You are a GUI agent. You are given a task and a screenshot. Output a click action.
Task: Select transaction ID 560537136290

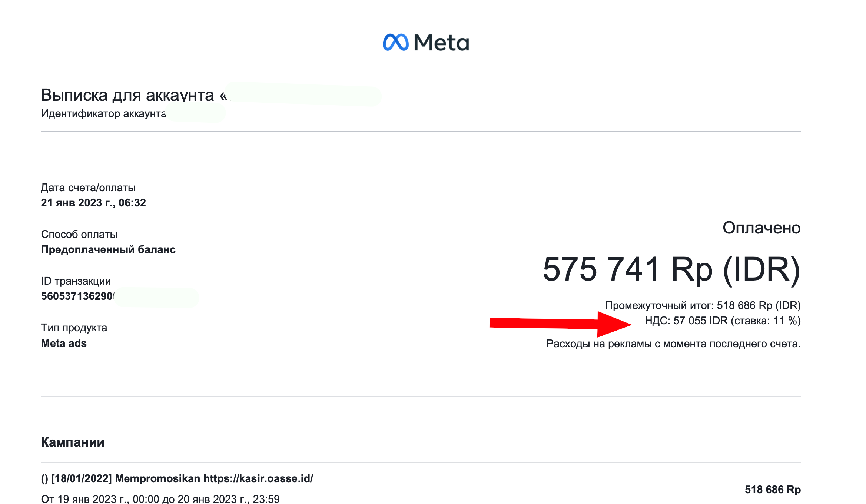77,296
